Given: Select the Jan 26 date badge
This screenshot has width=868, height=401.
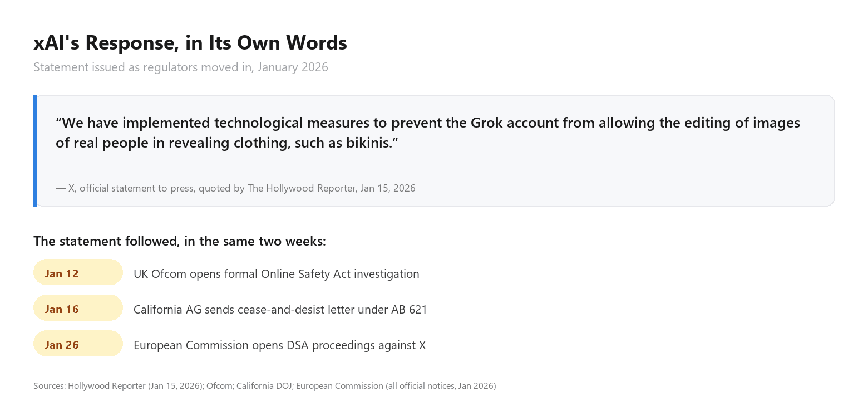Looking at the screenshot, I should [x=78, y=344].
